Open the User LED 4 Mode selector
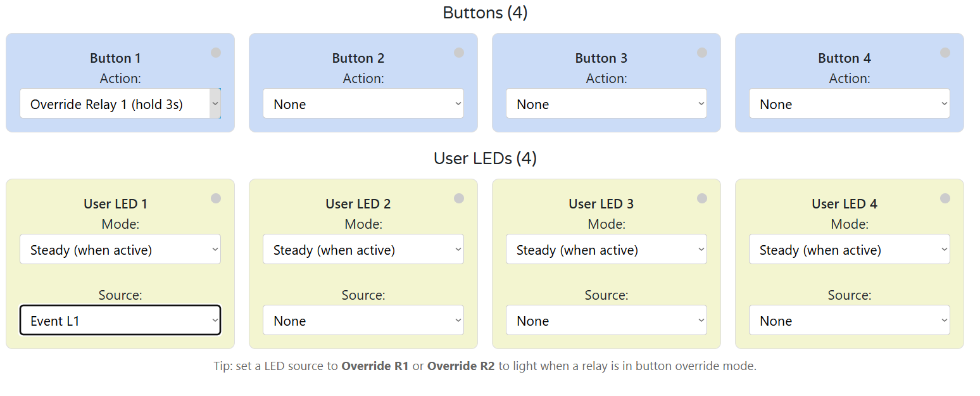Screen dimensions: 980x396 849,249
